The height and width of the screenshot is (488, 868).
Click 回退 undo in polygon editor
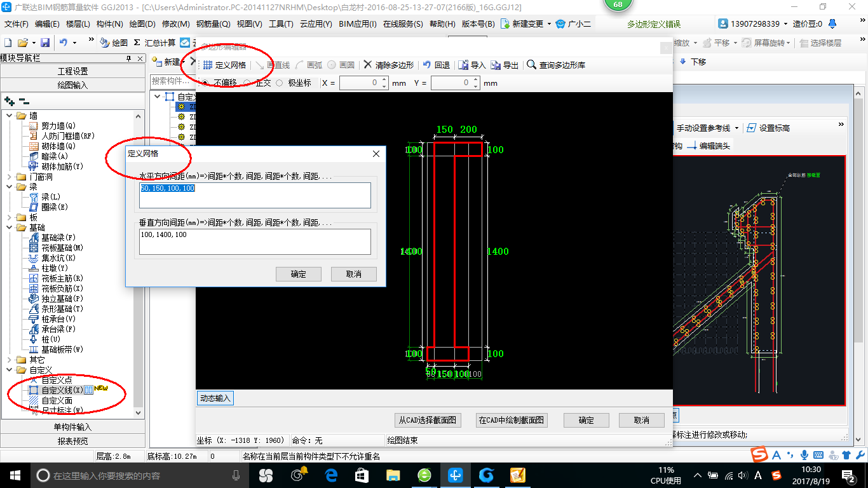pyautogui.click(x=437, y=65)
